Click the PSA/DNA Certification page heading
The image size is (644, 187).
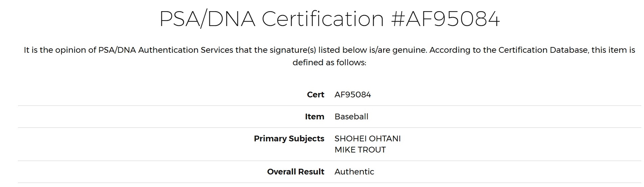329,19
